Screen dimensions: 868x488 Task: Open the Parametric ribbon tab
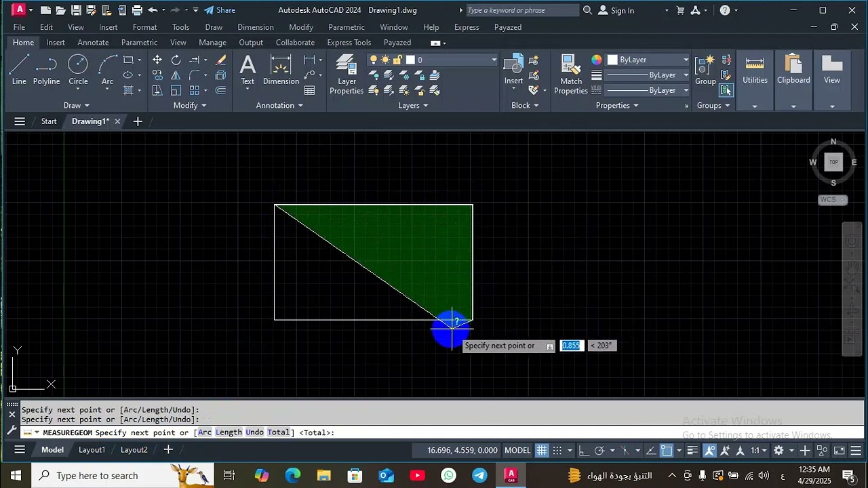139,42
